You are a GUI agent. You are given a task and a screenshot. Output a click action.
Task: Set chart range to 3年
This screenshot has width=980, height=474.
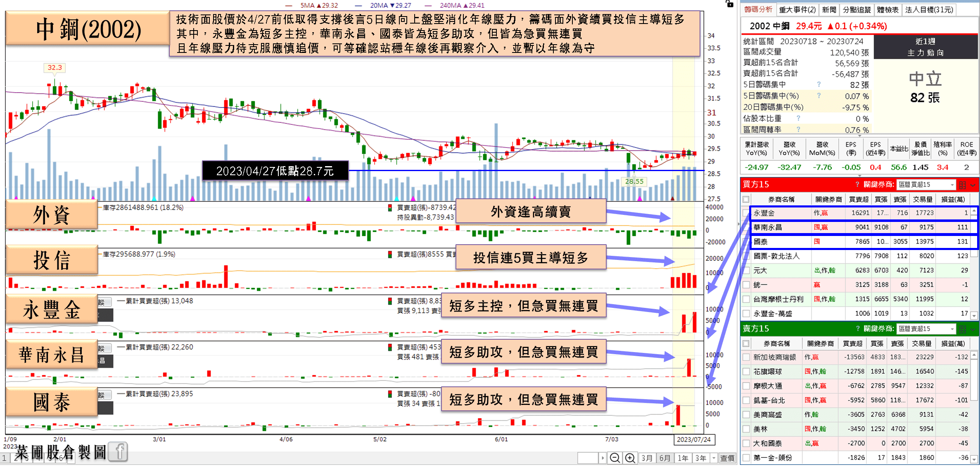(701, 458)
